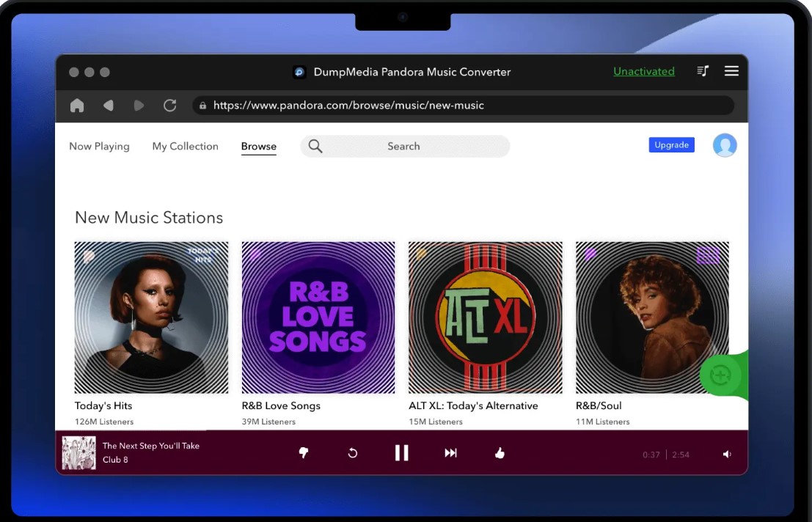
Task: Thumbs up the current song
Action: pyautogui.click(x=500, y=453)
